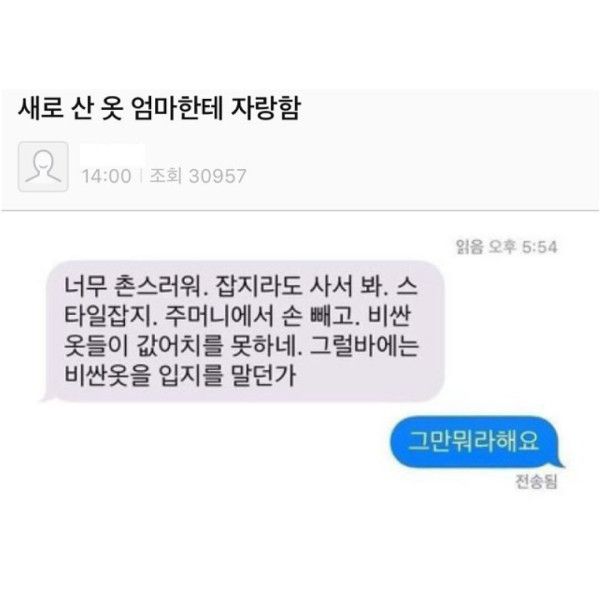Click the last line 비싼옷을 입지를 말던가
Screen dimensions: 600x600
click(x=180, y=375)
